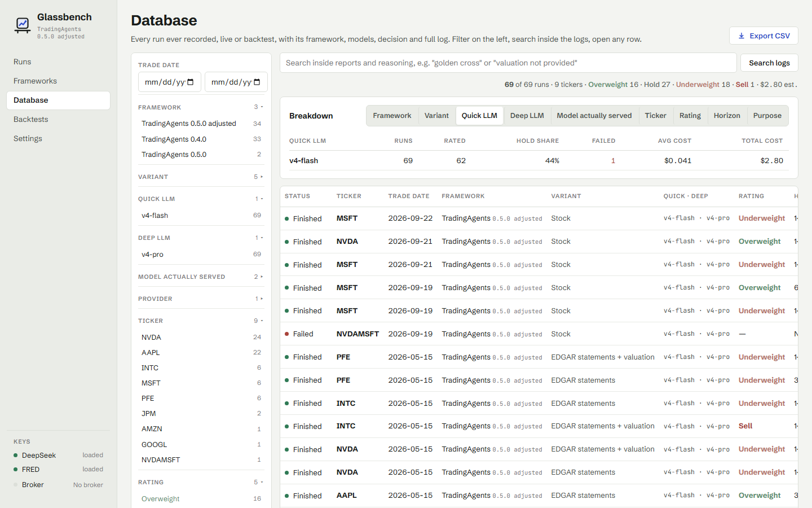812x508 pixels.
Task: Collapse the Framework filter section
Action: coord(201,107)
